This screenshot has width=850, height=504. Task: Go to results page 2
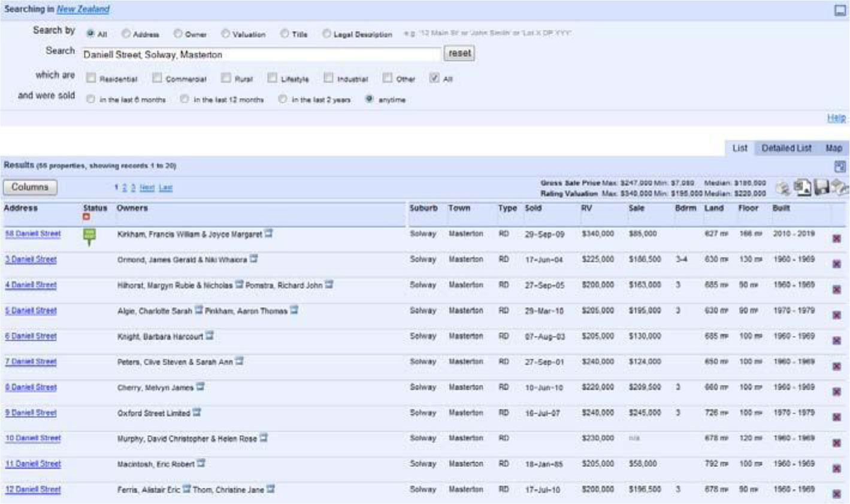[125, 188]
